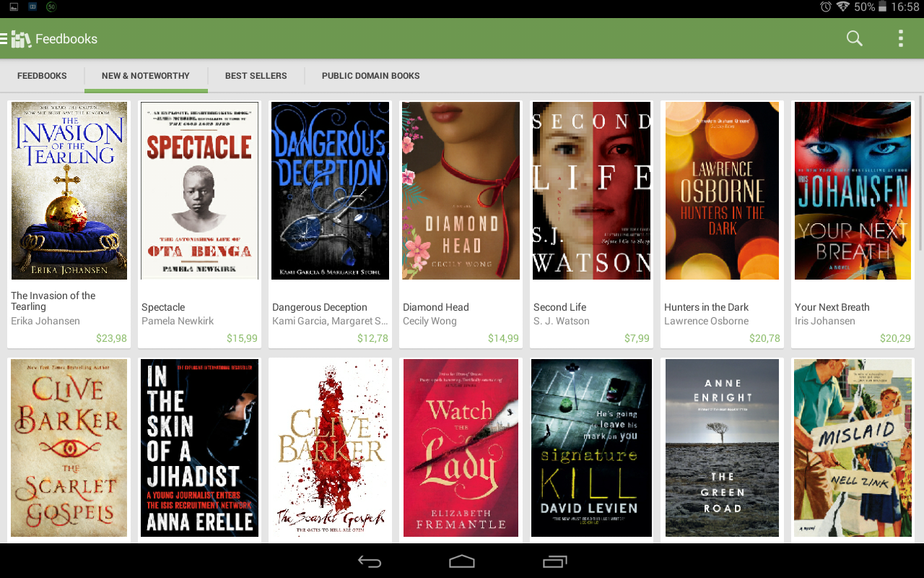The image size is (924, 578).
Task: Tap the title text "Second Life"
Action: pyautogui.click(x=560, y=307)
